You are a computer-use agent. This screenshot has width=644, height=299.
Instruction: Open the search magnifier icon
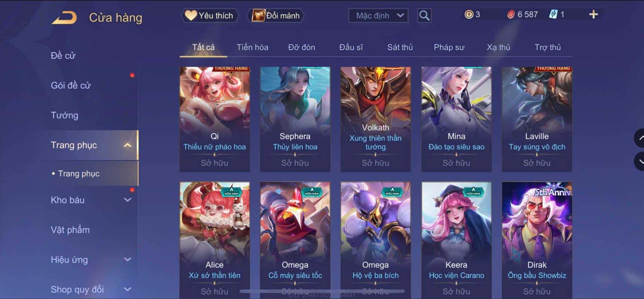[x=424, y=16]
